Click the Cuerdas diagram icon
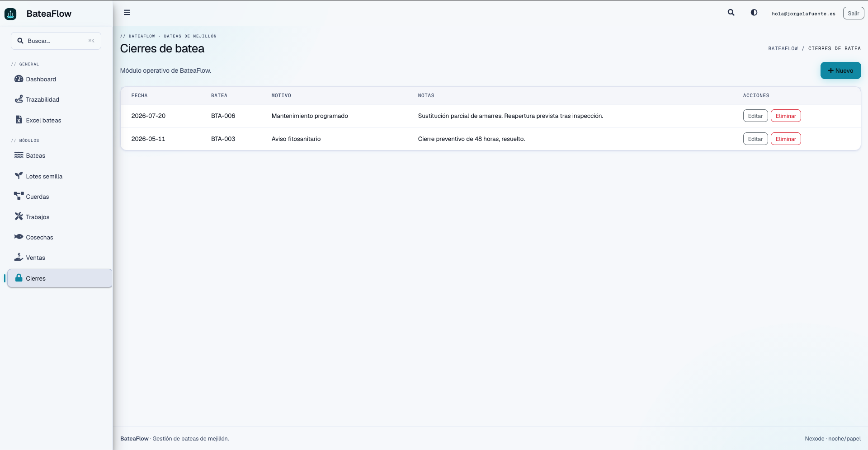This screenshot has width=868, height=450. [x=19, y=196]
